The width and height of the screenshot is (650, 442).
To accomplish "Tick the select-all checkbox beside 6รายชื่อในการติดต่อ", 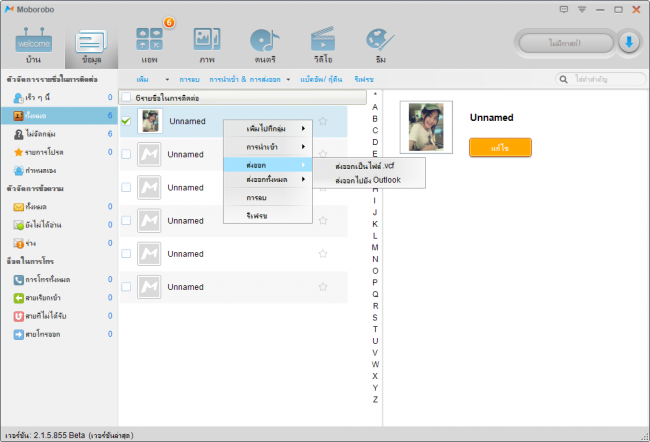I will click(x=126, y=97).
